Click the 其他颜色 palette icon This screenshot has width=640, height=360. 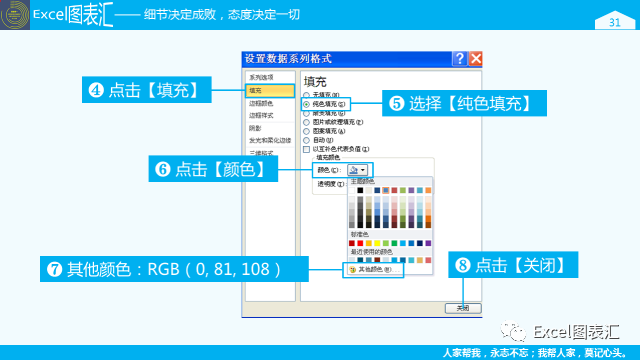click(x=353, y=269)
